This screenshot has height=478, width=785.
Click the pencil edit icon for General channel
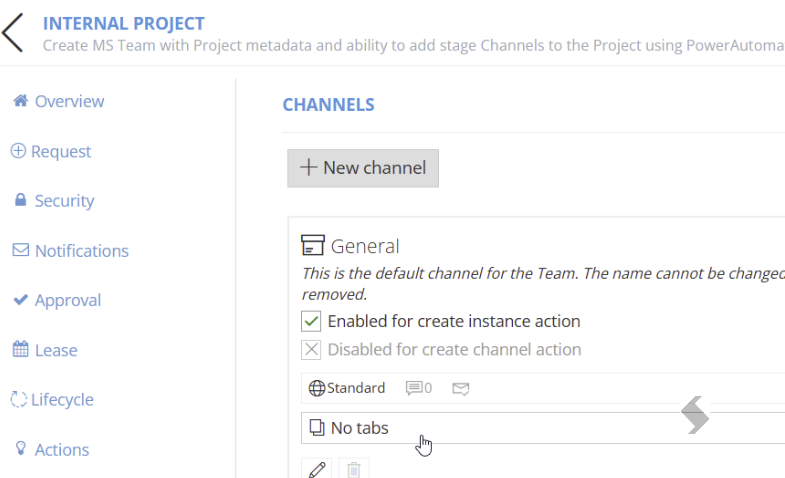[316, 469]
